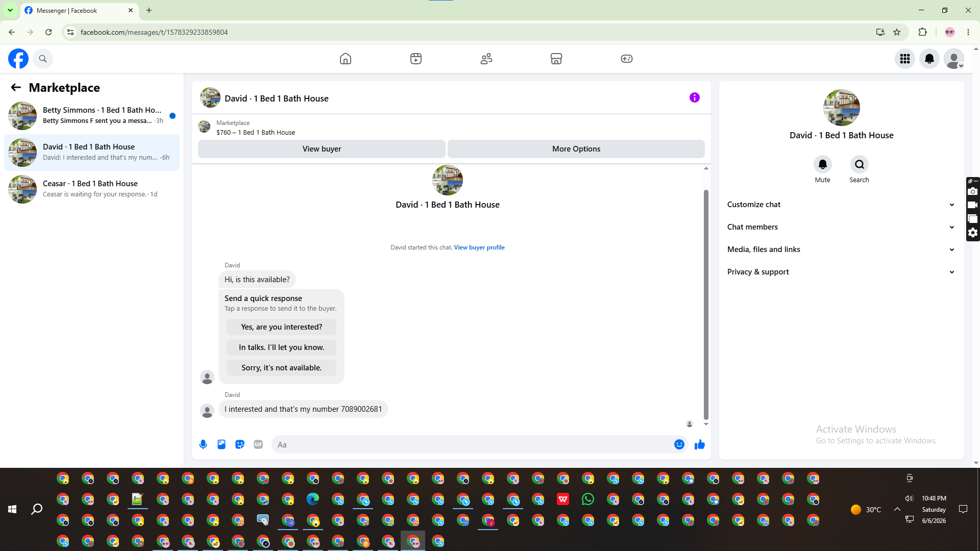The image size is (980, 551).
Task: Close the Messenger | Facebook tab
Action: click(131, 10)
